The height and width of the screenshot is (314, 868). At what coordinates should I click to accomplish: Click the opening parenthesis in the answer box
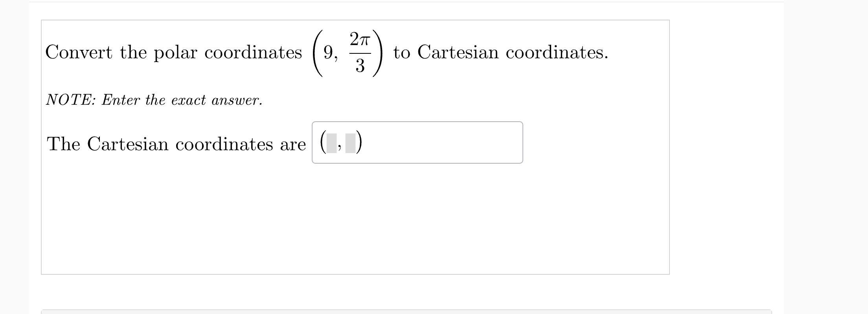(x=322, y=142)
